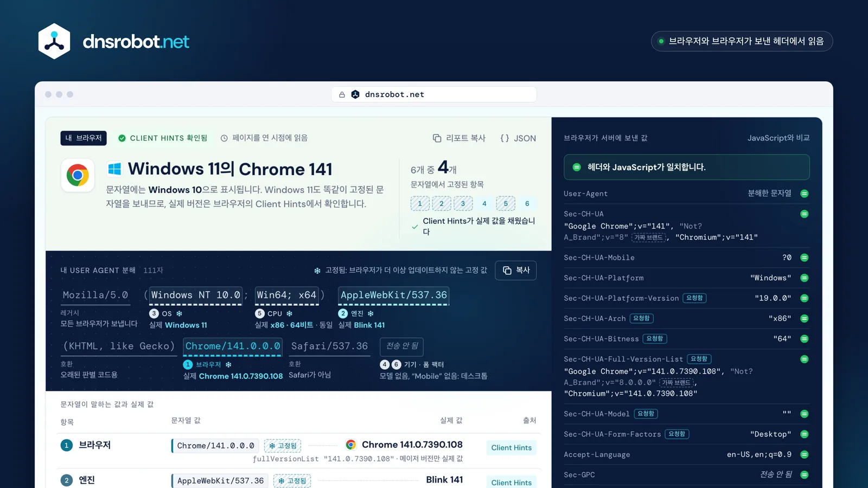The height and width of the screenshot is (488, 868).
Task: Click the 헤더와 JavaScript가 일치합니다 status banner
Action: click(x=687, y=167)
